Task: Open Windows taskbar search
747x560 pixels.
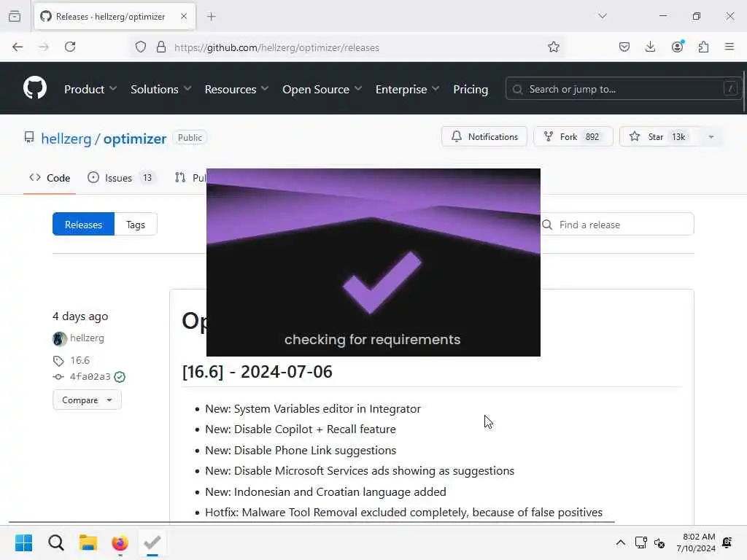Action: pyautogui.click(x=55, y=542)
